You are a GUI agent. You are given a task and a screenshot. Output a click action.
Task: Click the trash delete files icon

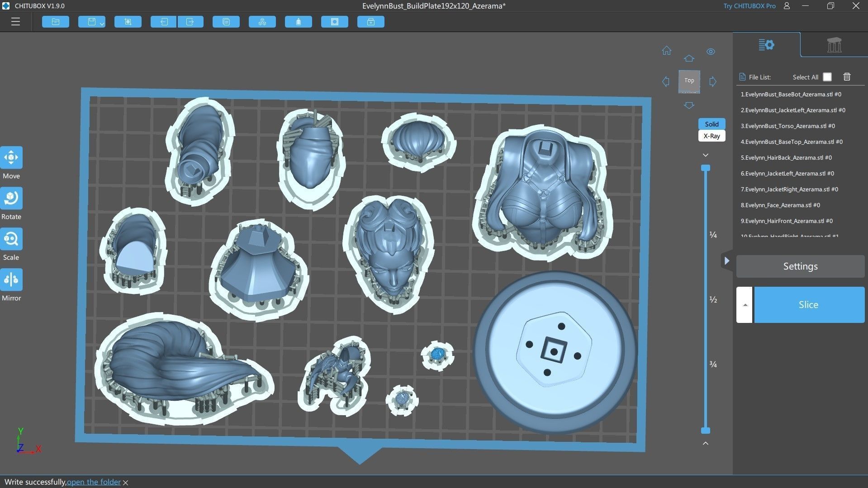(x=847, y=77)
